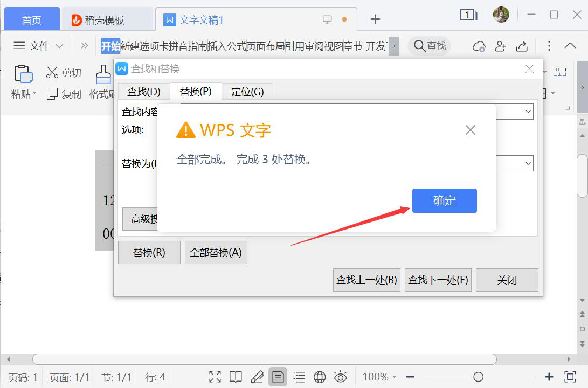Expand the 文件 dropdown chevron
Viewport: 588px width, 388px height.
pyautogui.click(x=59, y=46)
